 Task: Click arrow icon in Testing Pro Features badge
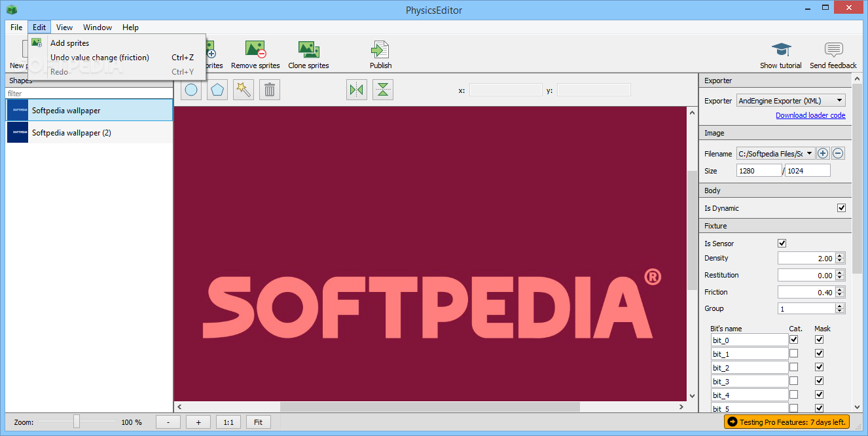(x=732, y=422)
